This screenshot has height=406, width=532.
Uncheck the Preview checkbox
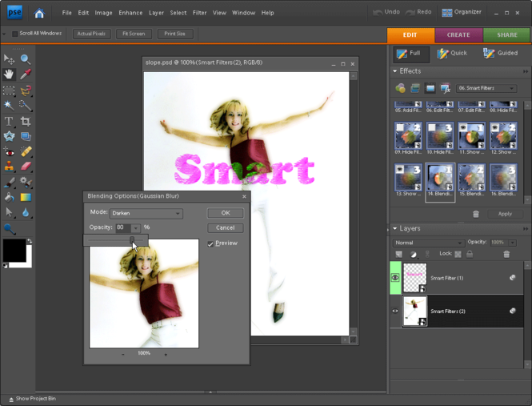coord(210,243)
